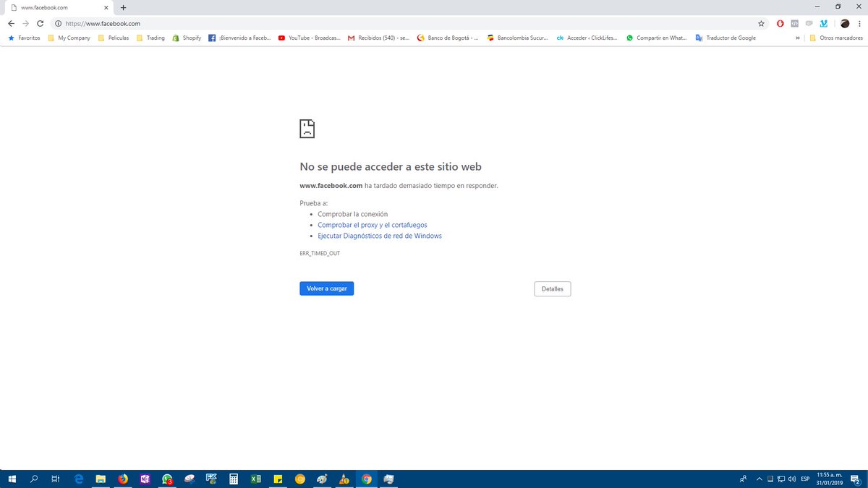This screenshot has height=488, width=868.
Task: Open VLC cone icon in the taskbar
Action: 344,479
